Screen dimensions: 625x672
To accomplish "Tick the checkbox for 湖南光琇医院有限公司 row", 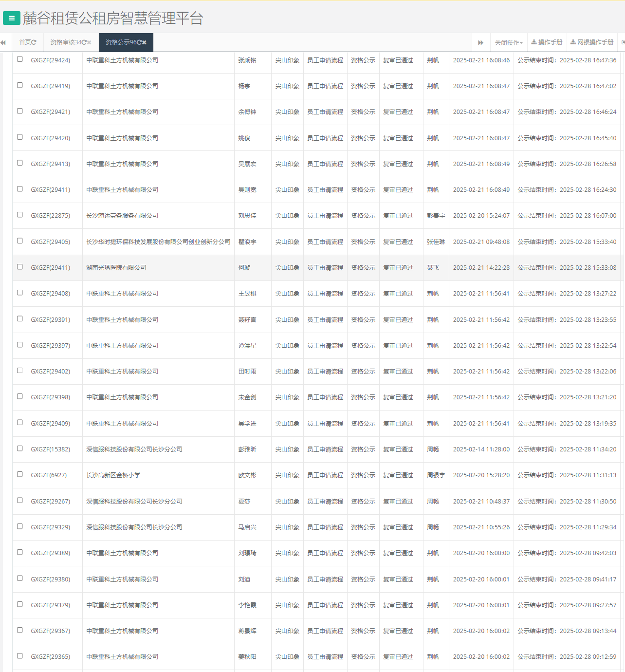I will 20,267.
